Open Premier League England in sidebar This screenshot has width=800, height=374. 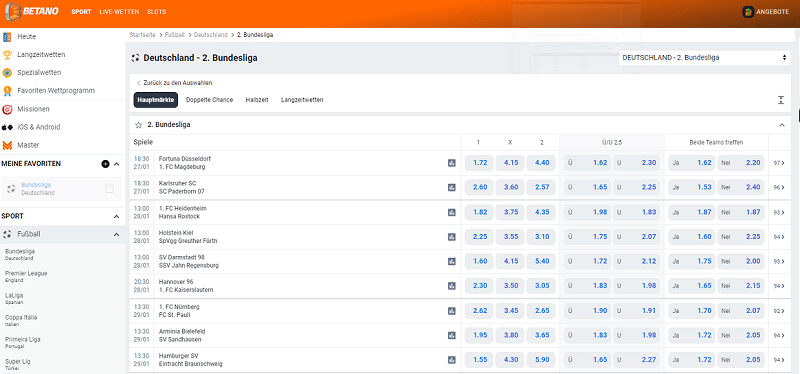coord(26,276)
